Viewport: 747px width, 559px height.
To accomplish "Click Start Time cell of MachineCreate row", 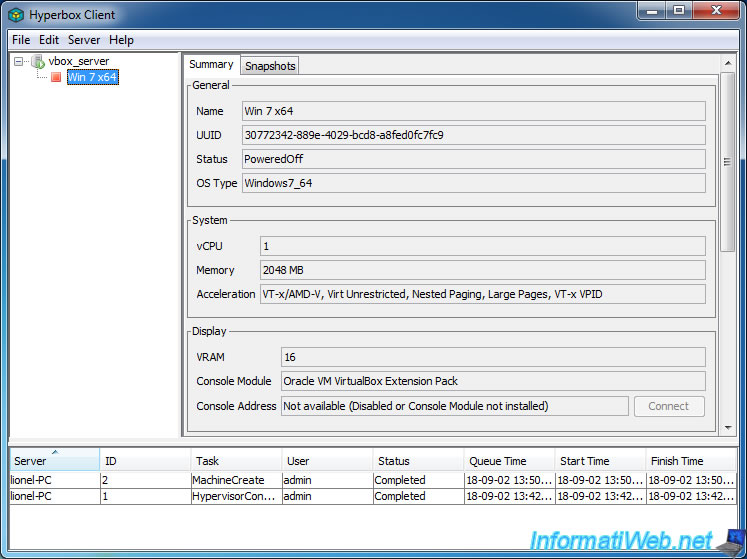I will (600, 480).
